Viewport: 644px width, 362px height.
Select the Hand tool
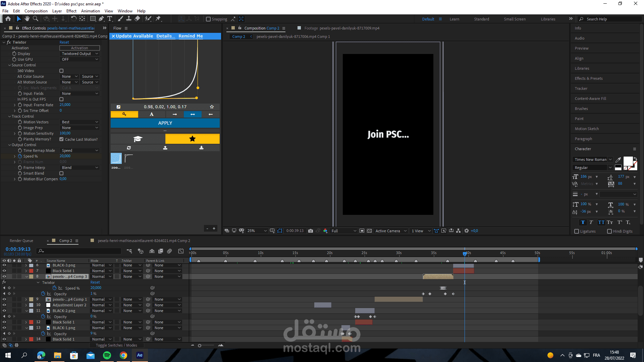tap(27, 19)
